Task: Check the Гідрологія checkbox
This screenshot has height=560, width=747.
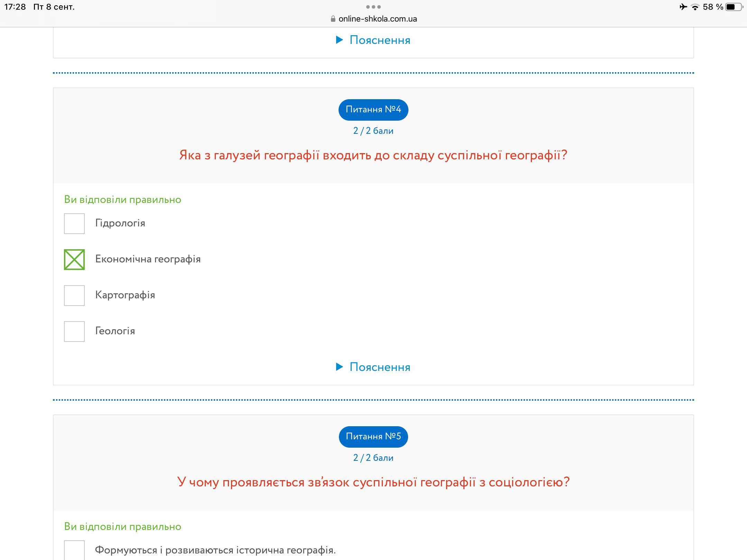Action: click(x=74, y=224)
